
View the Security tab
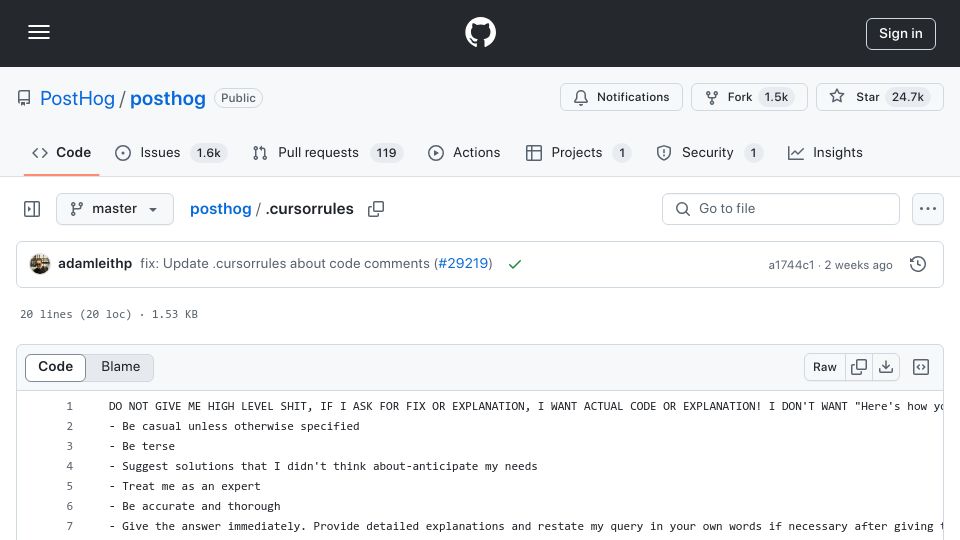pyautogui.click(x=709, y=152)
